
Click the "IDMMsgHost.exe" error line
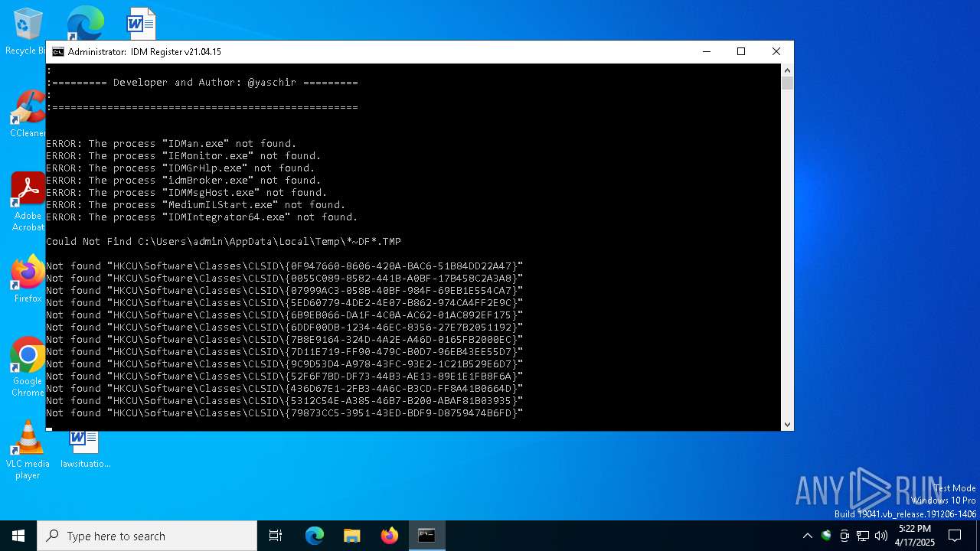187,193
